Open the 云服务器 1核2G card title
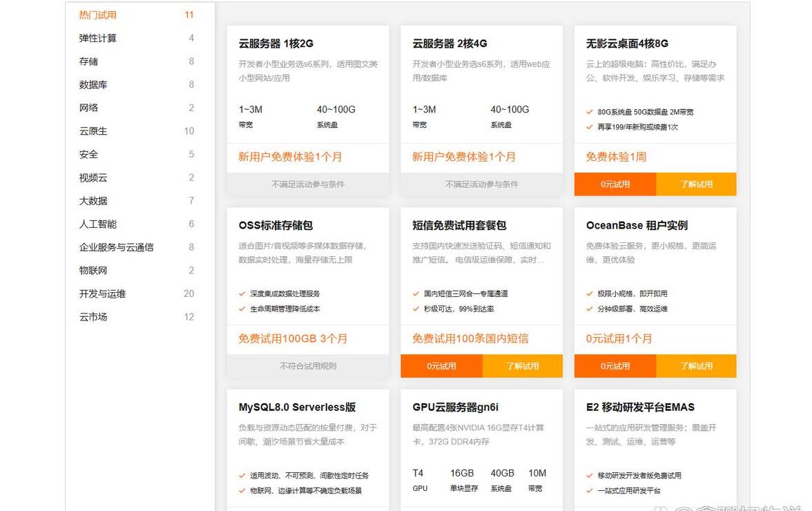Viewport: 812px width, 511px height. click(x=276, y=44)
